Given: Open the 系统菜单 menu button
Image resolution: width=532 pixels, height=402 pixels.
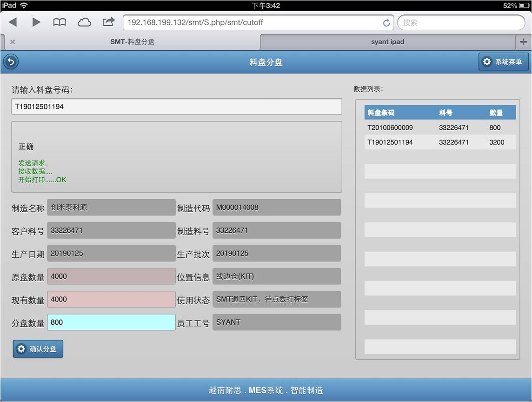Looking at the screenshot, I should pos(504,62).
